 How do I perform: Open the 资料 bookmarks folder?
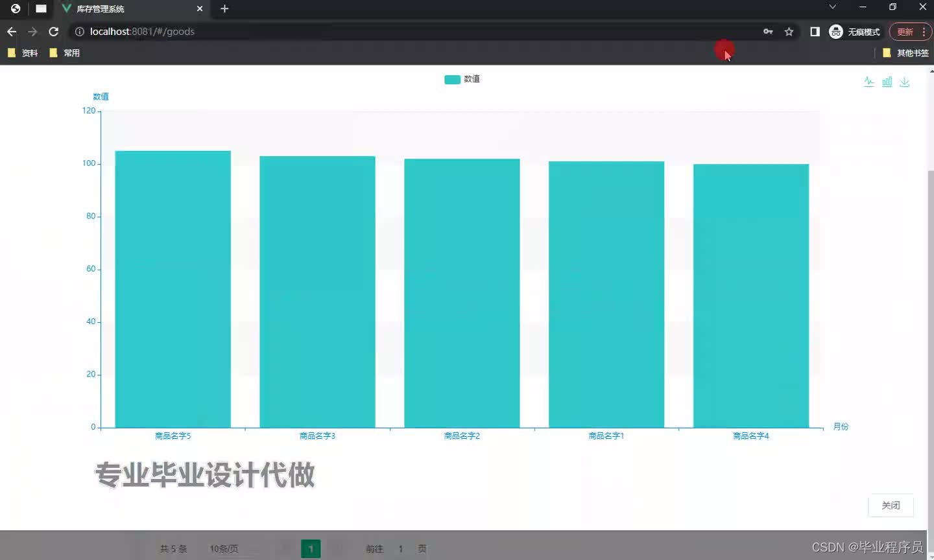click(x=23, y=52)
